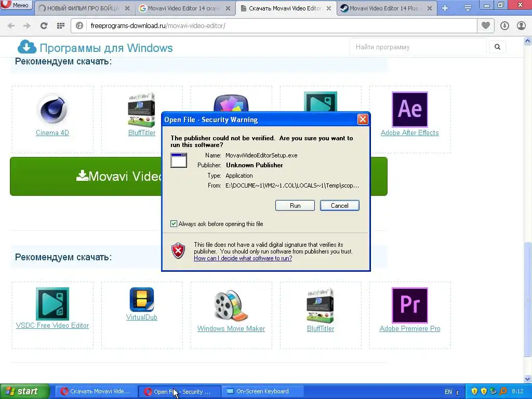Click the vertical scrollbar thumb
Image resolution: width=532 pixels, height=399 pixels.
coord(528,299)
